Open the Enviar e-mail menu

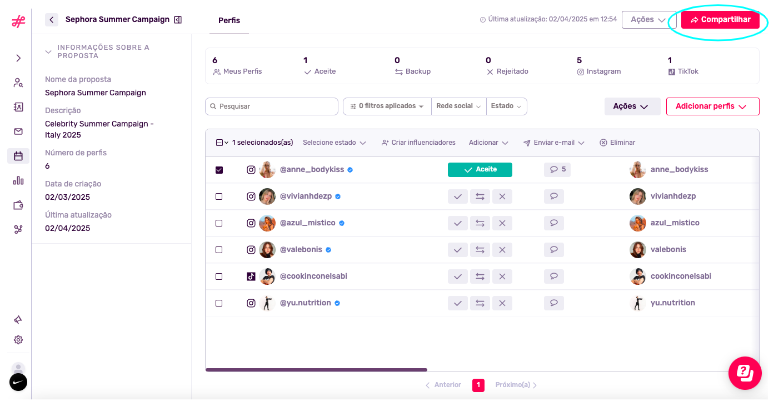tap(554, 143)
